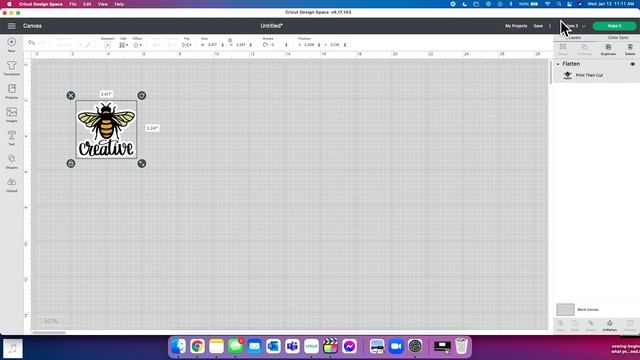Open the File menu in menu bar

(73, 4)
